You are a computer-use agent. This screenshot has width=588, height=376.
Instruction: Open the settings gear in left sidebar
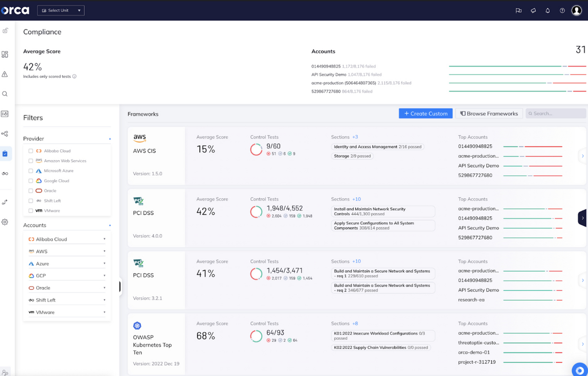5,222
